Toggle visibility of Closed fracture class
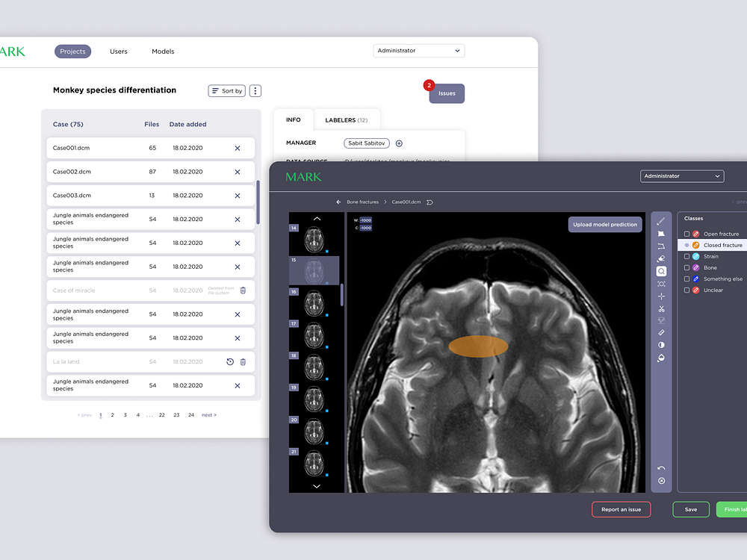Screen dimensions: 747x560 [x=686, y=245]
